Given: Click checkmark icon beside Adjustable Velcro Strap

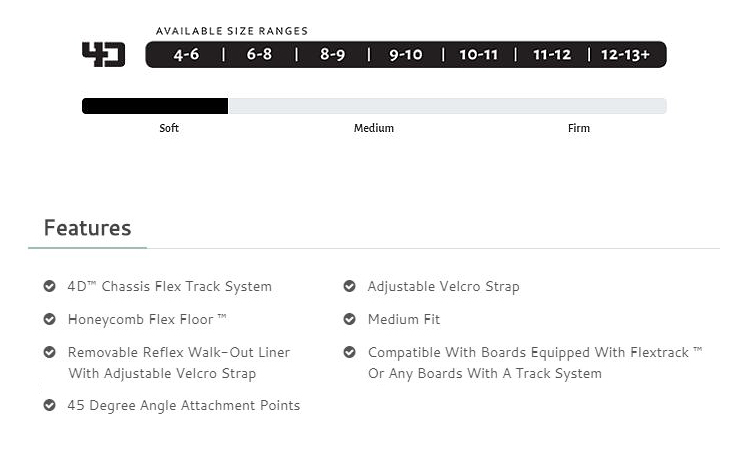Looking at the screenshot, I should 349,286.
